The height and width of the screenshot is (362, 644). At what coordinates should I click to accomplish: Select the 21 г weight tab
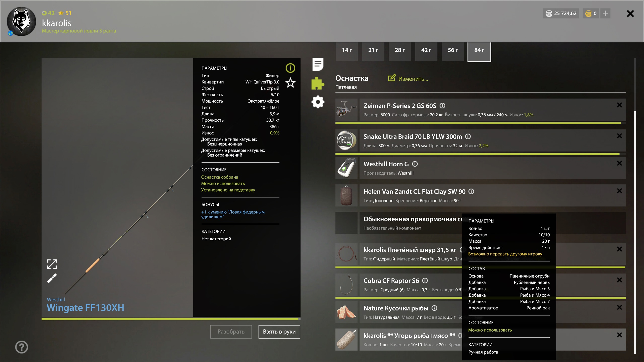tap(373, 52)
